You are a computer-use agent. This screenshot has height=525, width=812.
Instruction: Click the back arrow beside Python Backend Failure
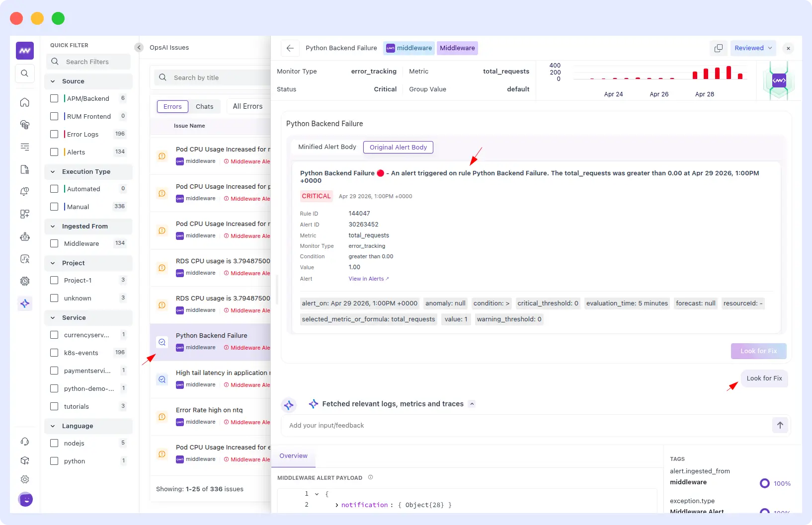290,48
